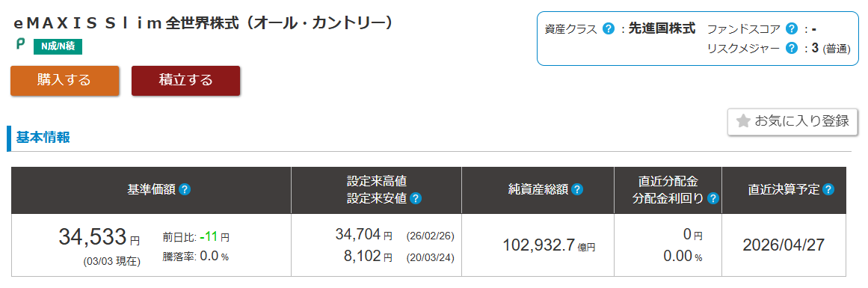This screenshot has height=288, width=868.
Task: Click the 102,932.7 億円 net assets value
Action: (x=549, y=245)
